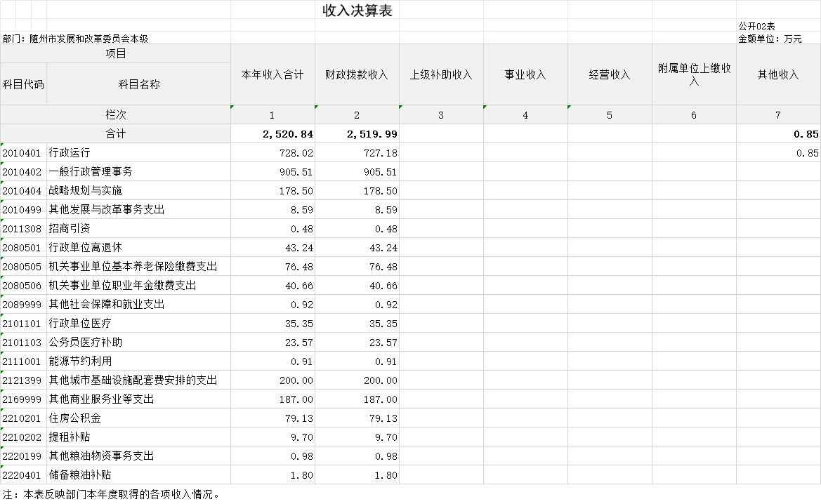The width and height of the screenshot is (821, 504).
Task: Click the 财政拨款收入 column header
Action: pos(357,74)
